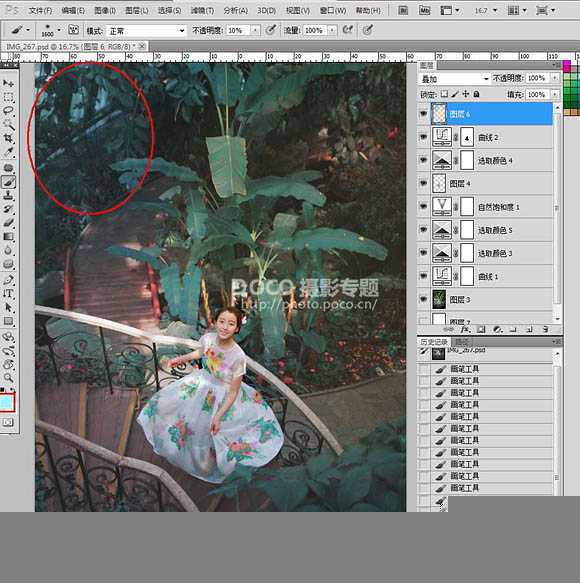The image size is (580, 583).
Task: Click the add layer style fx icon
Action: click(x=465, y=329)
